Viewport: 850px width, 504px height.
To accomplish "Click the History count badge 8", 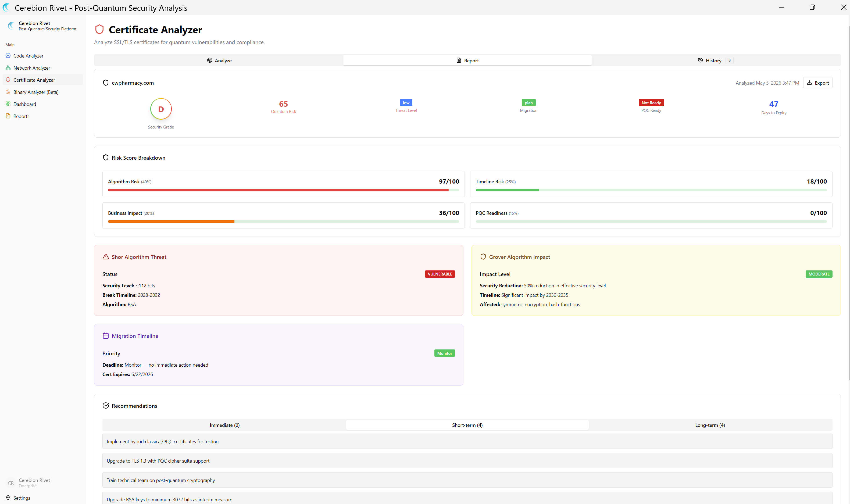I will 730,60.
